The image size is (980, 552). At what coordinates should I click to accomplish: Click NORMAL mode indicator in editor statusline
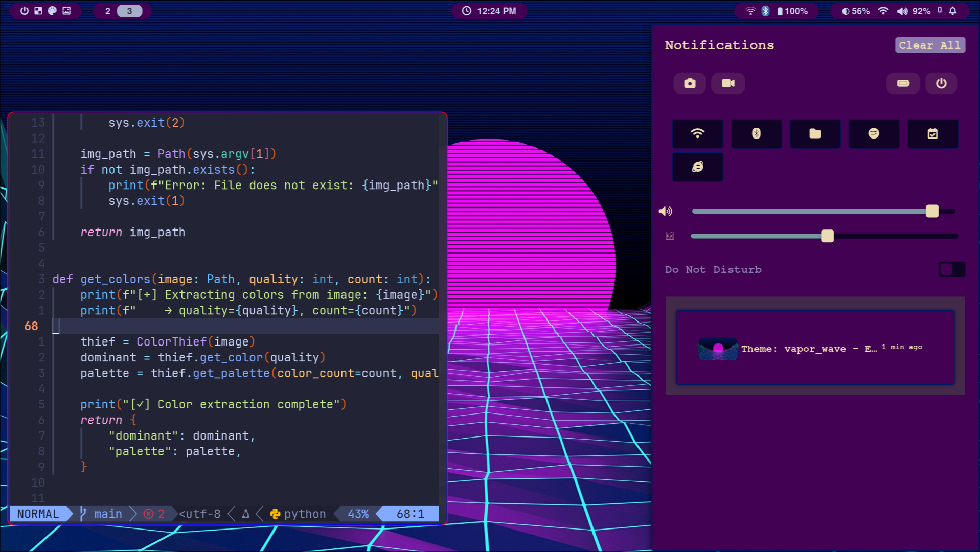pyautogui.click(x=38, y=514)
